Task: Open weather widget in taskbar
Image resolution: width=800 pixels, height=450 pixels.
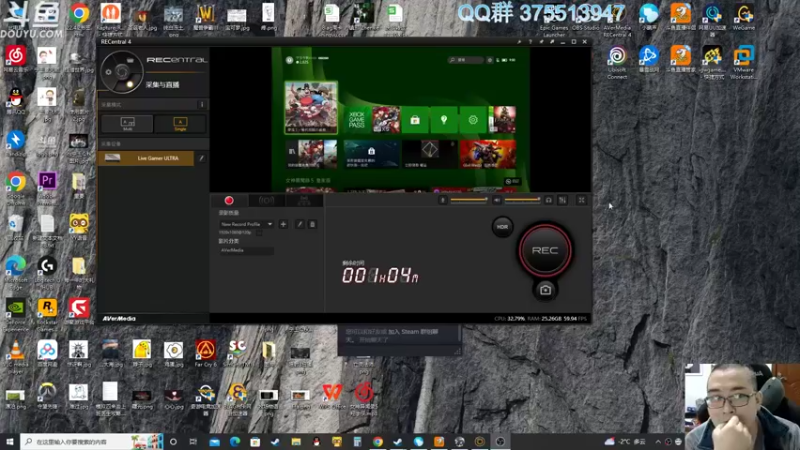Action: tap(627, 442)
